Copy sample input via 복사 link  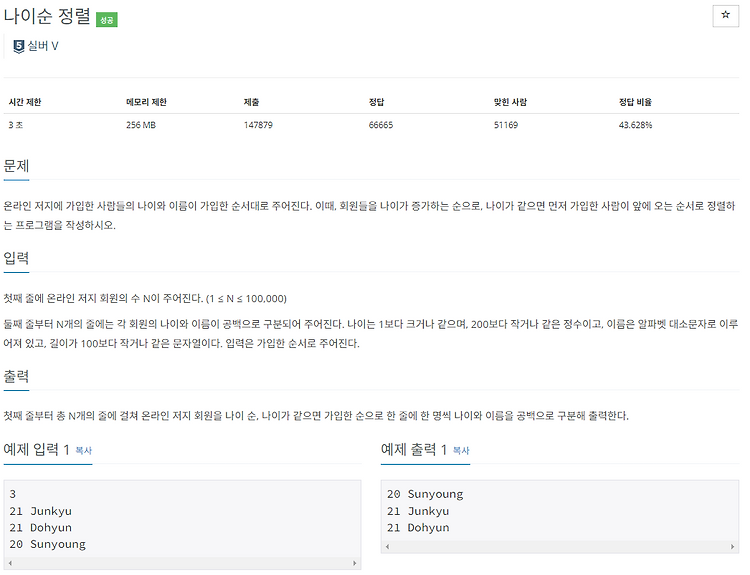[x=84, y=451]
